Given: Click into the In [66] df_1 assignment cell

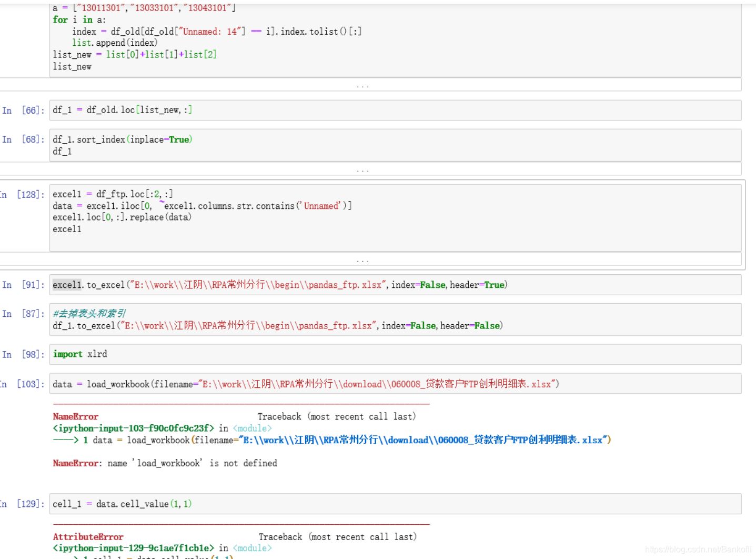Looking at the screenshot, I should point(395,110).
